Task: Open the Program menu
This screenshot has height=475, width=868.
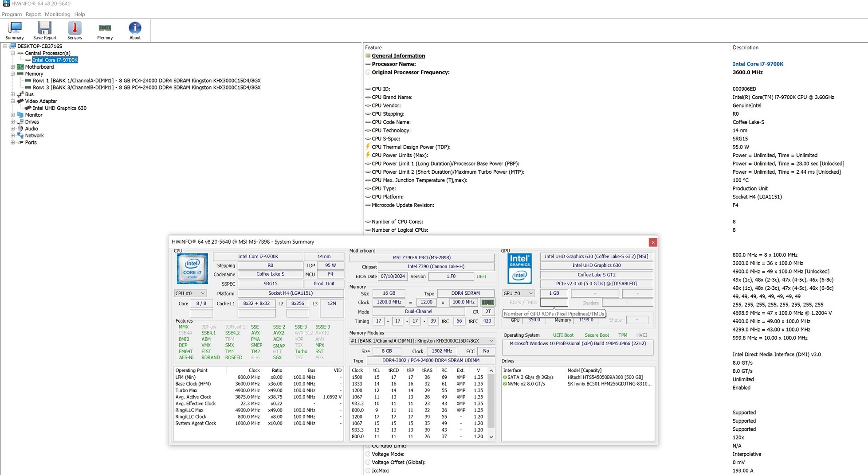Action: 12,14
